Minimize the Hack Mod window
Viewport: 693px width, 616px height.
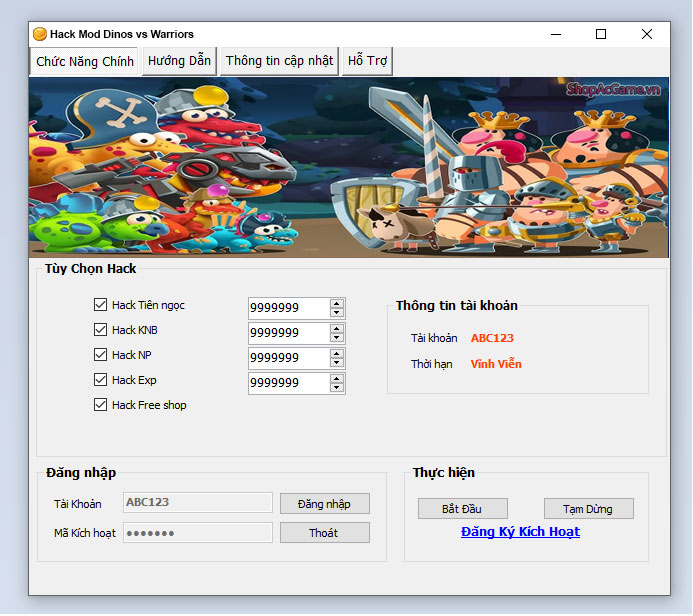pyautogui.click(x=556, y=34)
